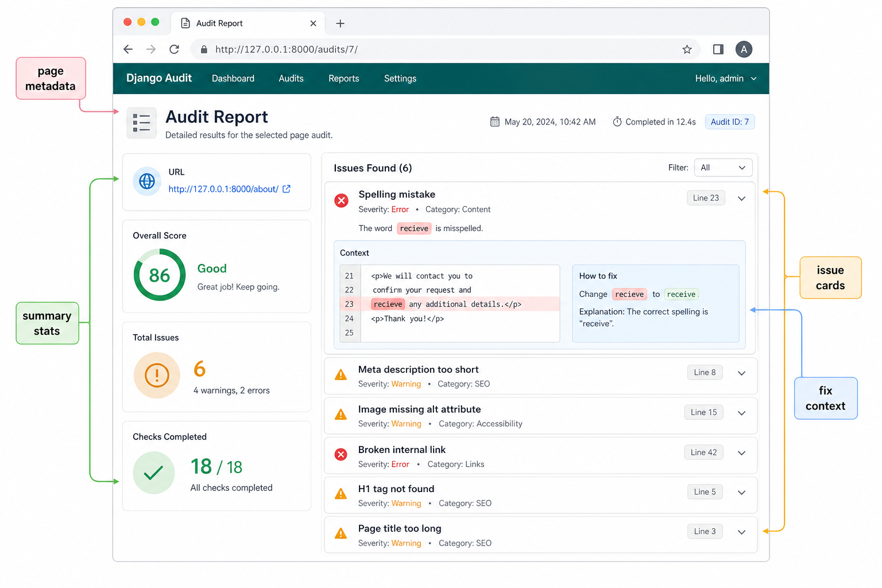Collapse the Spelling mistake issue card

pos(742,199)
